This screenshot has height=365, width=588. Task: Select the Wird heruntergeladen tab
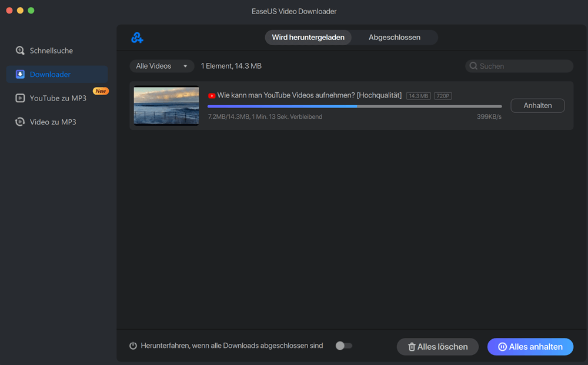308,38
